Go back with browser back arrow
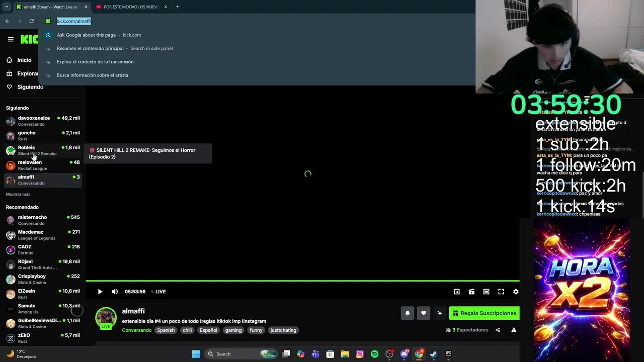Viewport: 644px width, 362px height. (x=7, y=21)
